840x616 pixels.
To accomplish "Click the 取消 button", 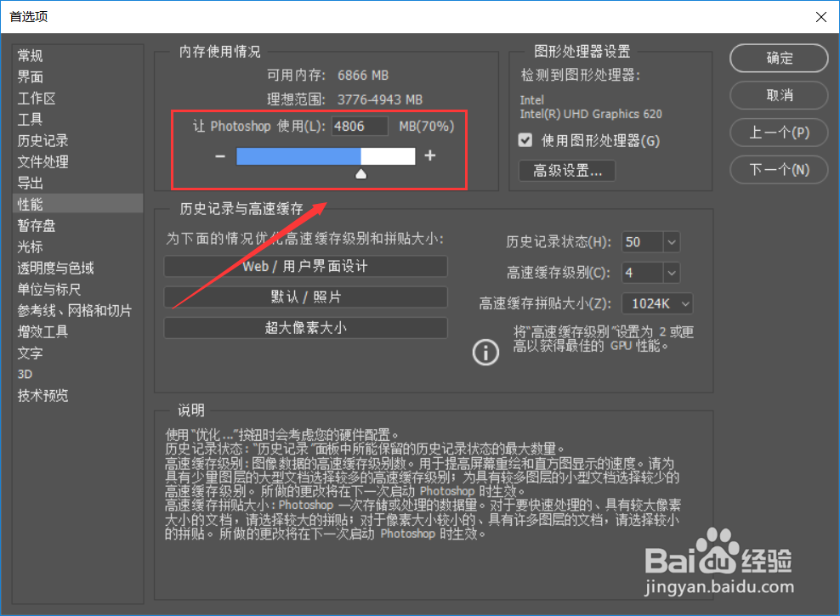I will pyautogui.click(x=779, y=95).
